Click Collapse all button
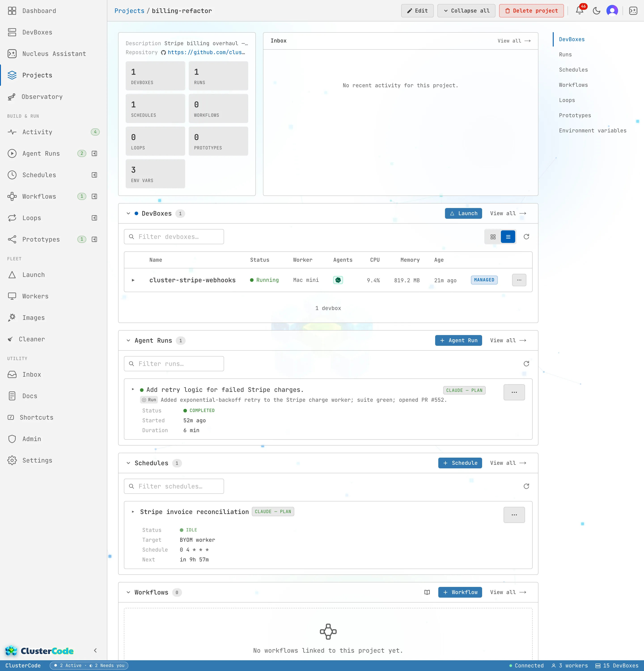Screen dimensions: 644x671 pyautogui.click(x=466, y=11)
